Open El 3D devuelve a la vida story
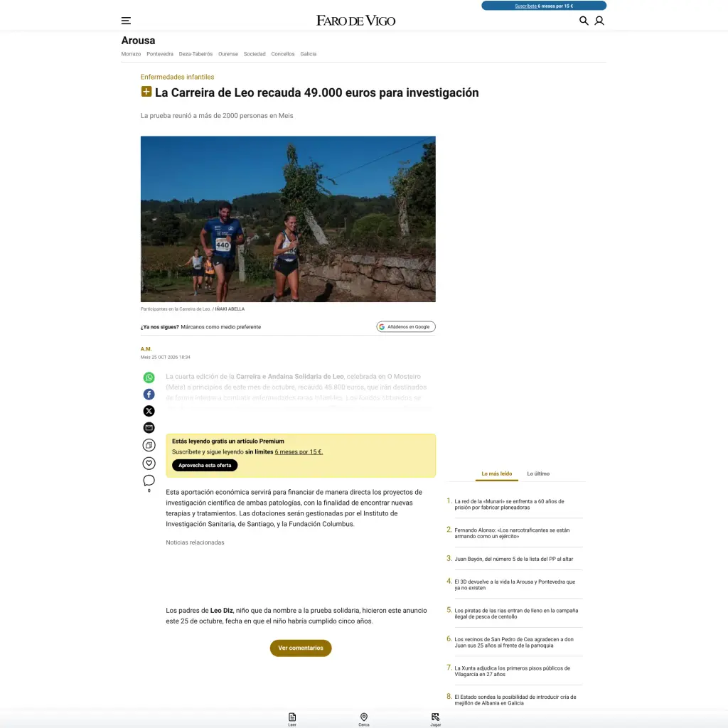Screen dimensions: 728x728 click(x=515, y=584)
